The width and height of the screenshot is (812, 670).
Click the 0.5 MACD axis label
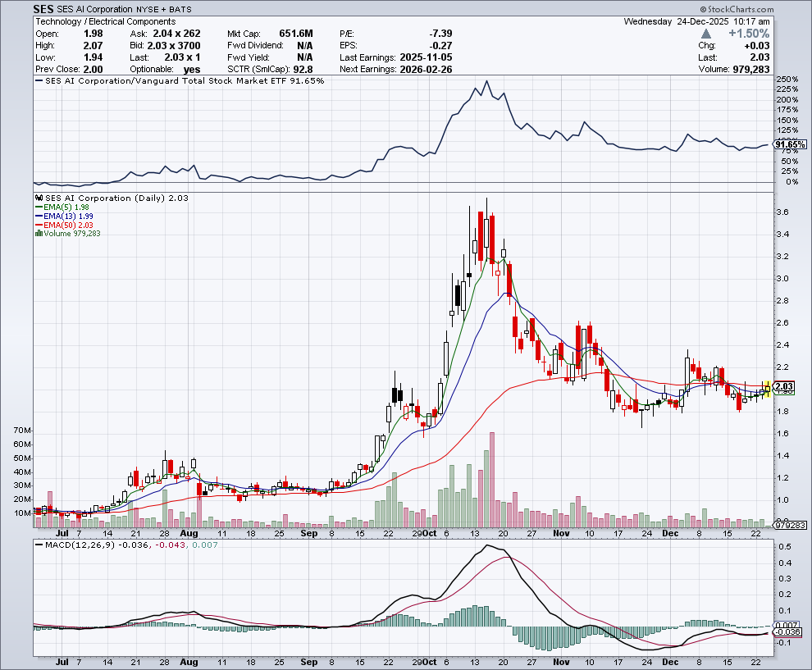(x=785, y=547)
